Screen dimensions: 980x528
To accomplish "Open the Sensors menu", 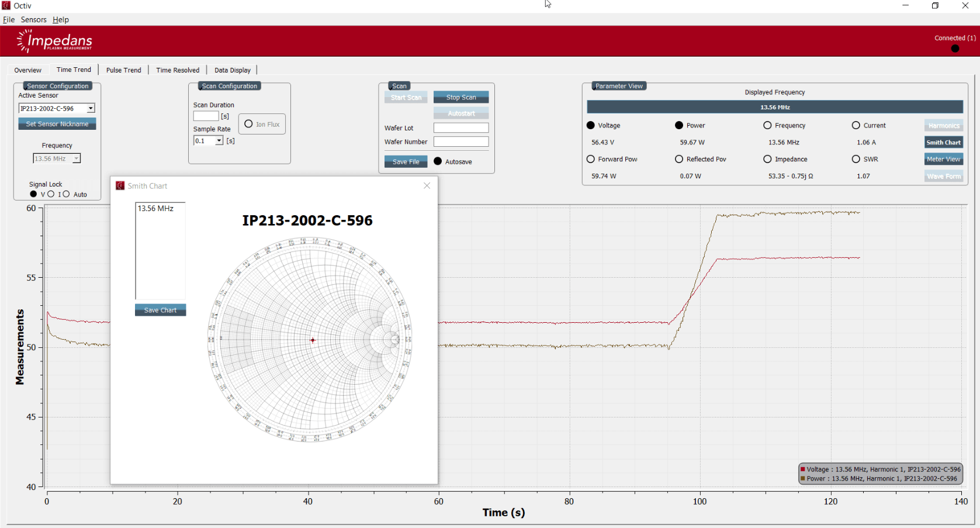I will (33, 19).
